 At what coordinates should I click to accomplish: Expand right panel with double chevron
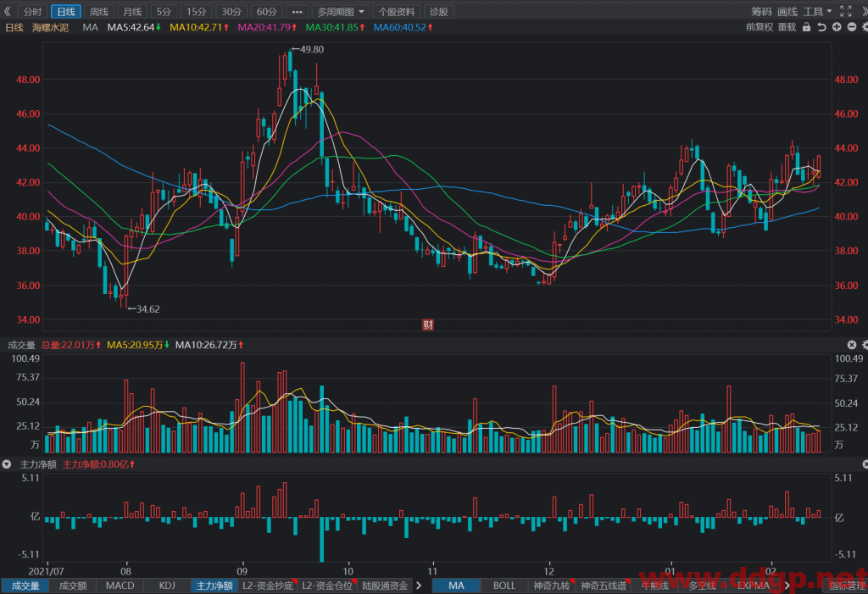point(864,11)
